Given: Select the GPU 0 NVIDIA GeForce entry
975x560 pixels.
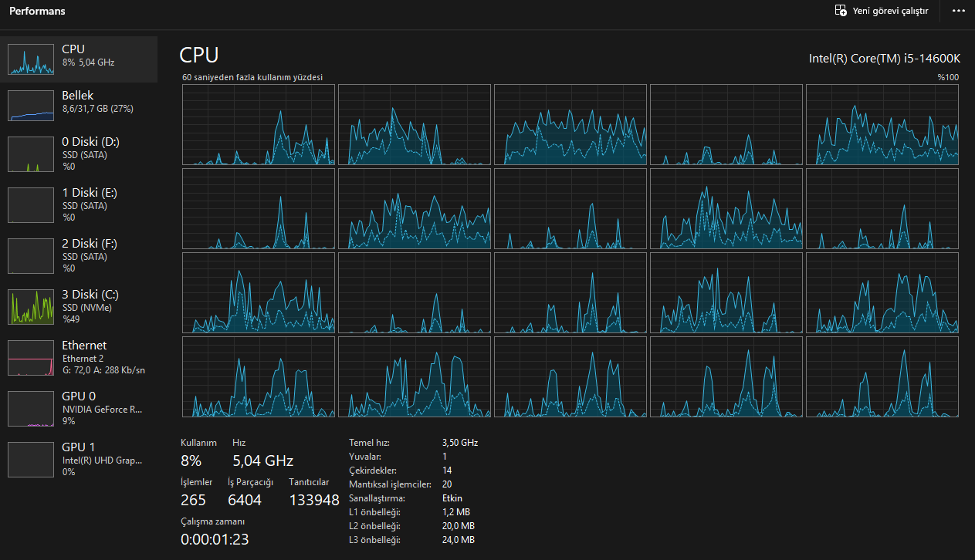Looking at the screenshot, I should pos(79,408).
